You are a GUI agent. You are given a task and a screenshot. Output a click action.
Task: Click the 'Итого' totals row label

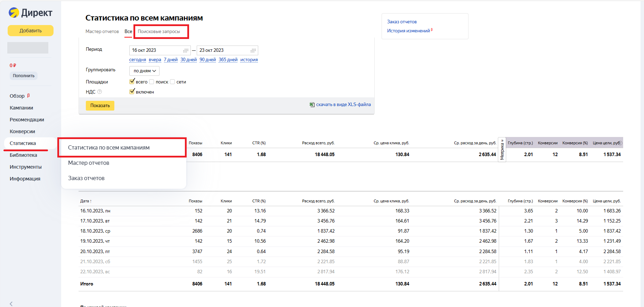point(87,284)
